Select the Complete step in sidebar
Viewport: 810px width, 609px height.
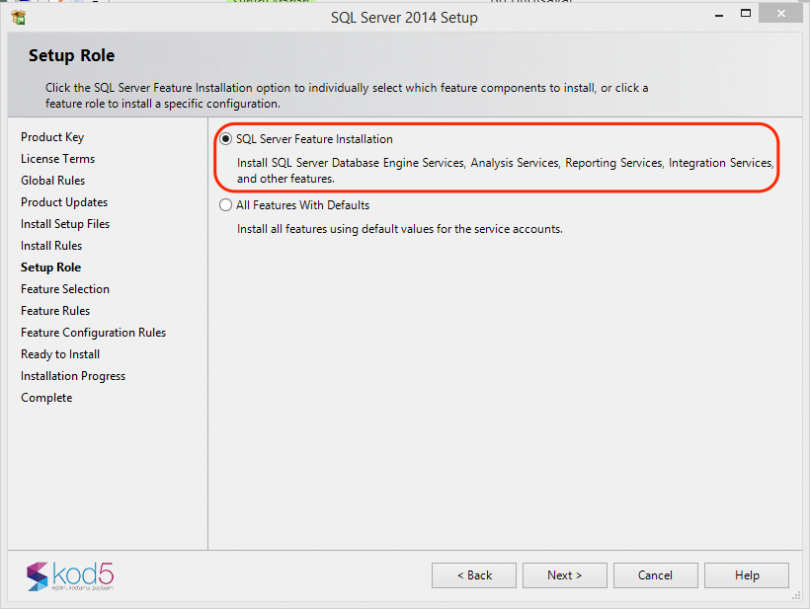coord(46,397)
